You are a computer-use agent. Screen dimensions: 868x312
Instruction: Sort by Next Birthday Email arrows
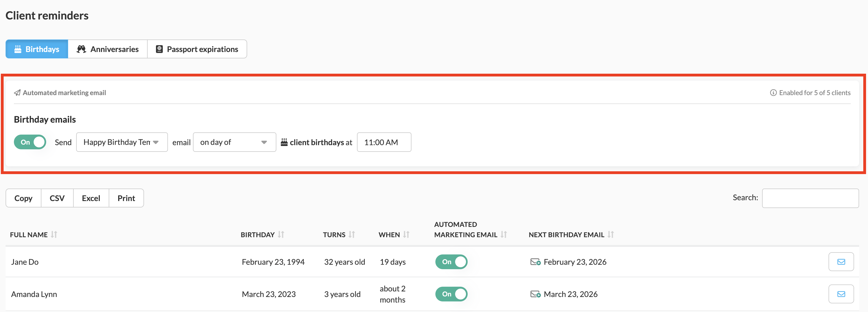point(611,234)
